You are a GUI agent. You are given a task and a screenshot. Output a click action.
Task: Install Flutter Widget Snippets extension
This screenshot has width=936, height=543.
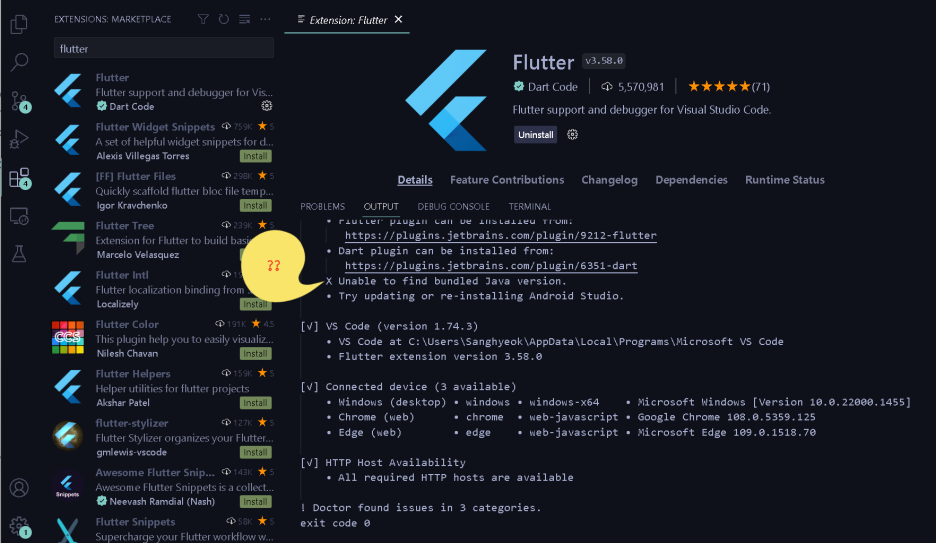(x=255, y=156)
